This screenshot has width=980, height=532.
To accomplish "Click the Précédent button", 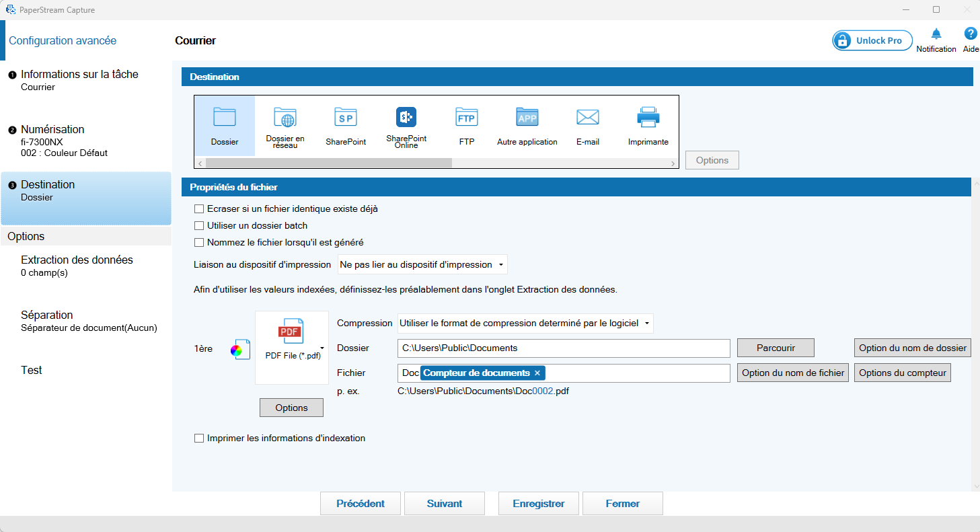I will (361, 503).
